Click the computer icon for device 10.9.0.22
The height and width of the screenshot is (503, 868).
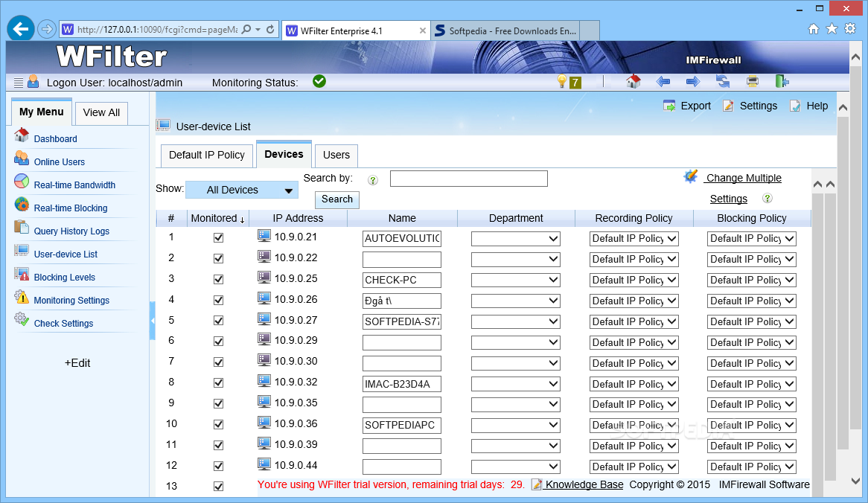(x=264, y=257)
